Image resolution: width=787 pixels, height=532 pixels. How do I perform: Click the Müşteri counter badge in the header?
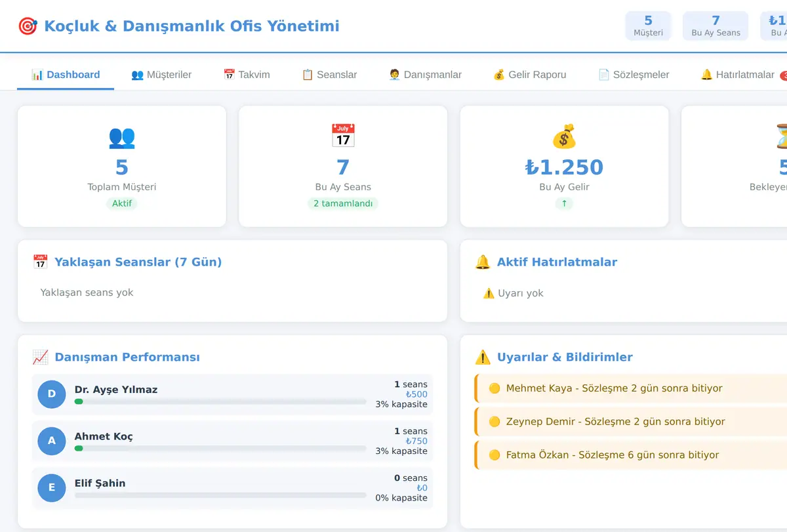tap(648, 26)
